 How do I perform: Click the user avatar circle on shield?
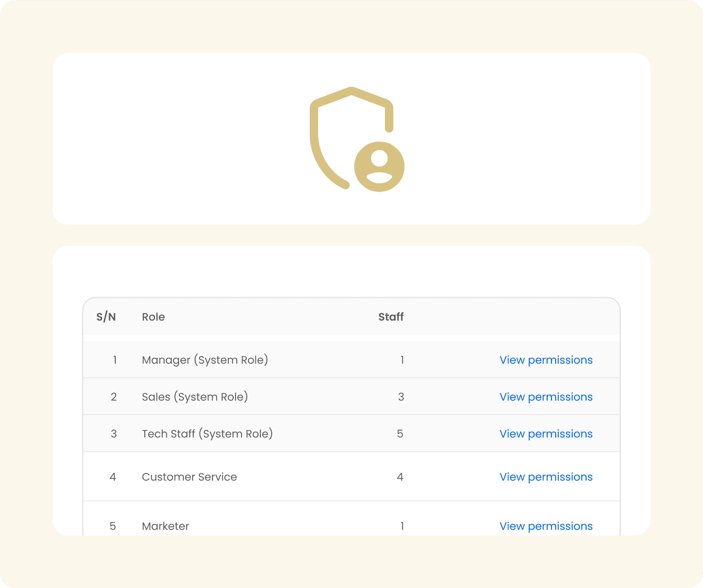[379, 166]
